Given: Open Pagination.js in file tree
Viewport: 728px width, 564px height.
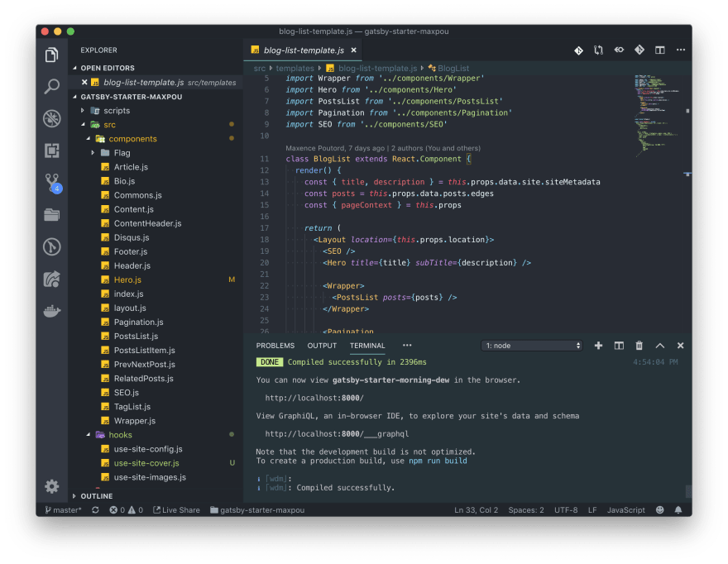Looking at the screenshot, I should pos(156,322).
